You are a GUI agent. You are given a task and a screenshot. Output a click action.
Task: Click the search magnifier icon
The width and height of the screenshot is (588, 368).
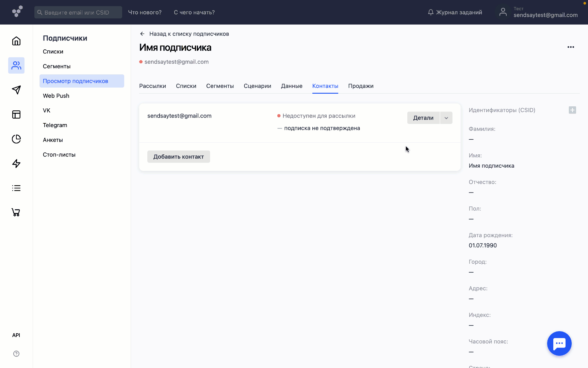point(40,12)
